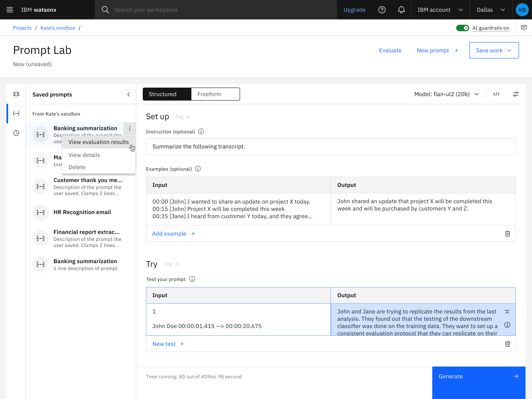
Task: Open the IBM account dropdown
Action: pyautogui.click(x=440, y=10)
